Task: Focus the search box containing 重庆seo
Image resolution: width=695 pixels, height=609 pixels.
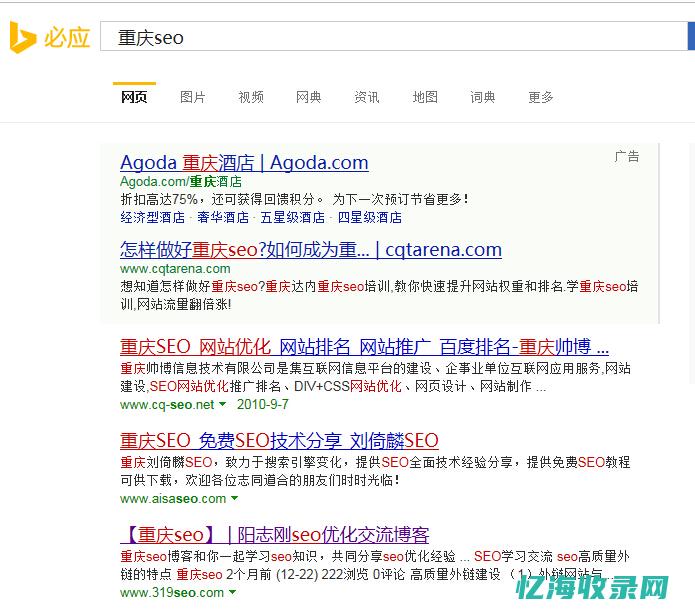Action: coord(394,36)
